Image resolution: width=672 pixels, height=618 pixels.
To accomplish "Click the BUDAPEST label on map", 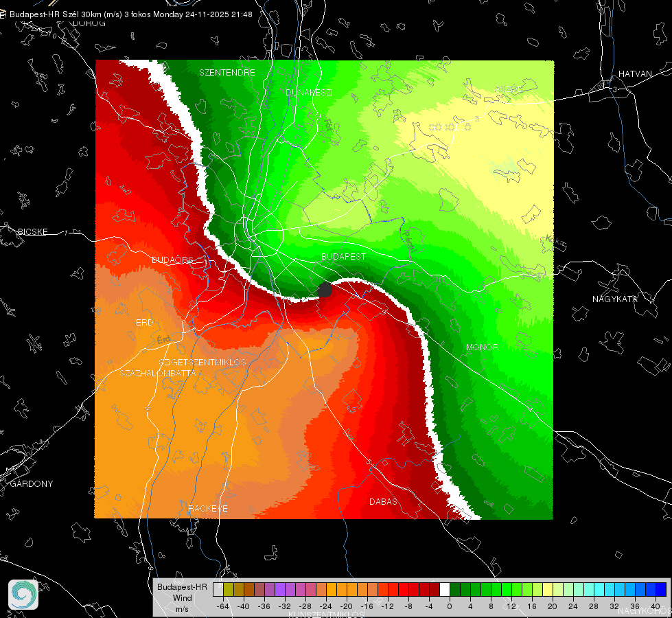I will [343, 256].
